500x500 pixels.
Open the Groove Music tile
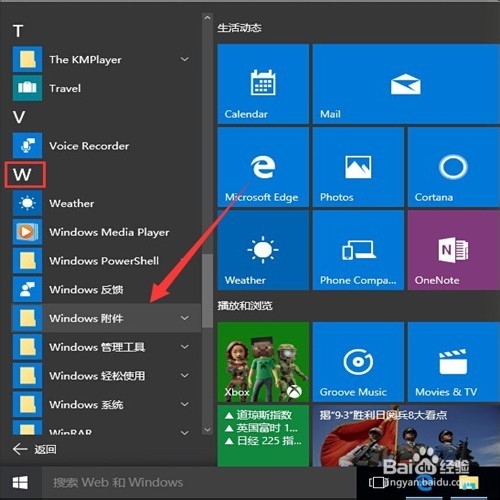(358, 362)
